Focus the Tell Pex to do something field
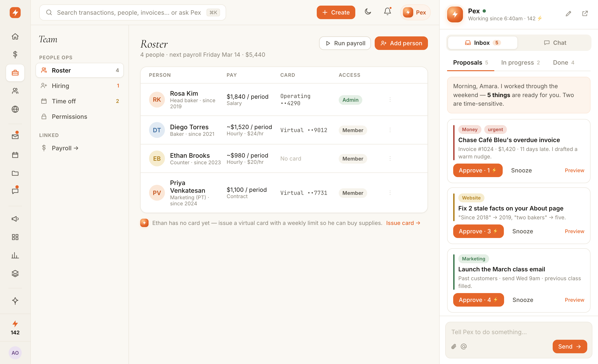This screenshot has height=364, width=598. pyautogui.click(x=518, y=332)
